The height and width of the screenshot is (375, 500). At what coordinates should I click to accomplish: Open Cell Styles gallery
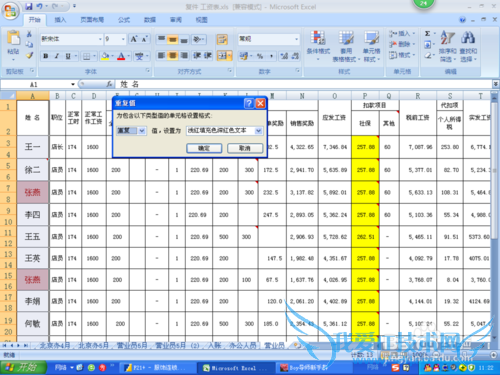pyautogui.click(x=372, y=46)
